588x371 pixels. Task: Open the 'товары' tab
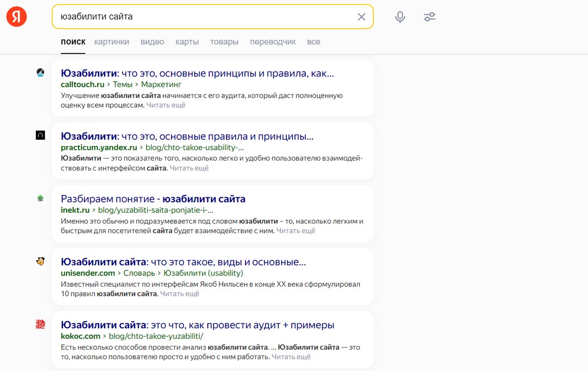[224, 42]
